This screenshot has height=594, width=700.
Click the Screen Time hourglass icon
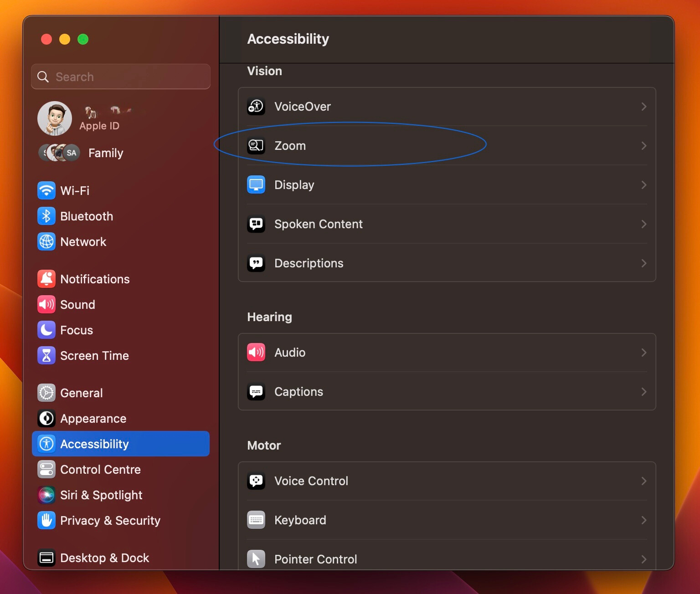click(46, 355)
